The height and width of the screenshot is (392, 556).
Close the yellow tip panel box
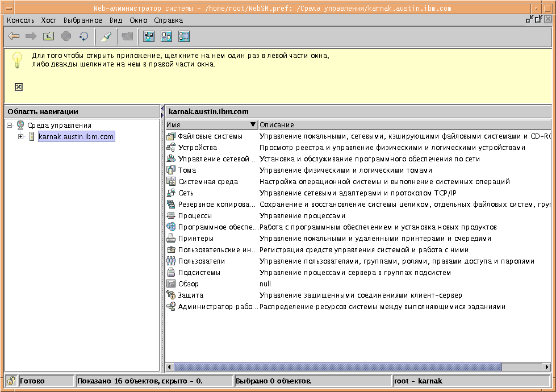[x=19, y=87]
